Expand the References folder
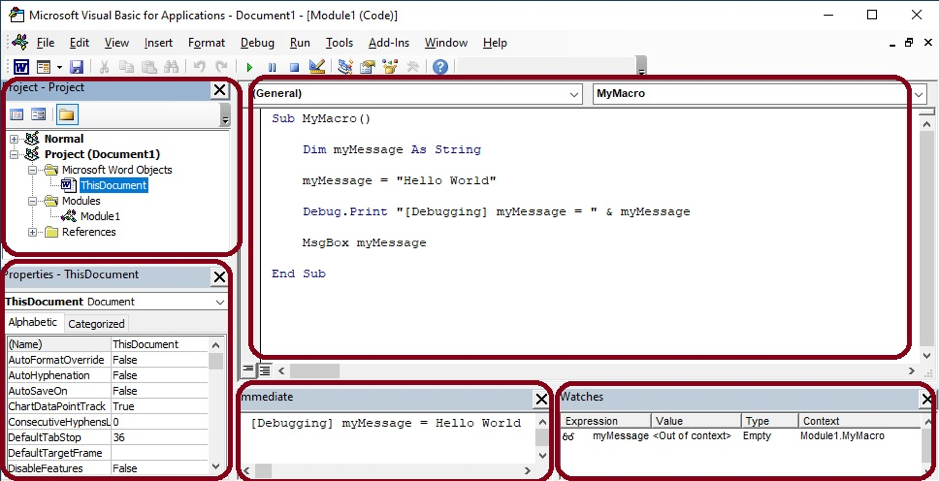Screen dimensions: 939x481 coord(32,232)
